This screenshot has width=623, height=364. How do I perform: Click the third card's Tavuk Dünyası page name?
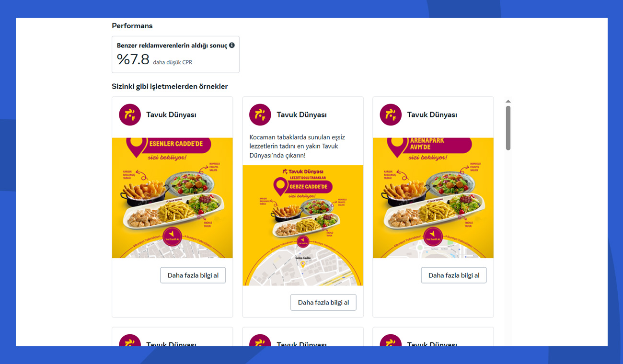point(432,115)
